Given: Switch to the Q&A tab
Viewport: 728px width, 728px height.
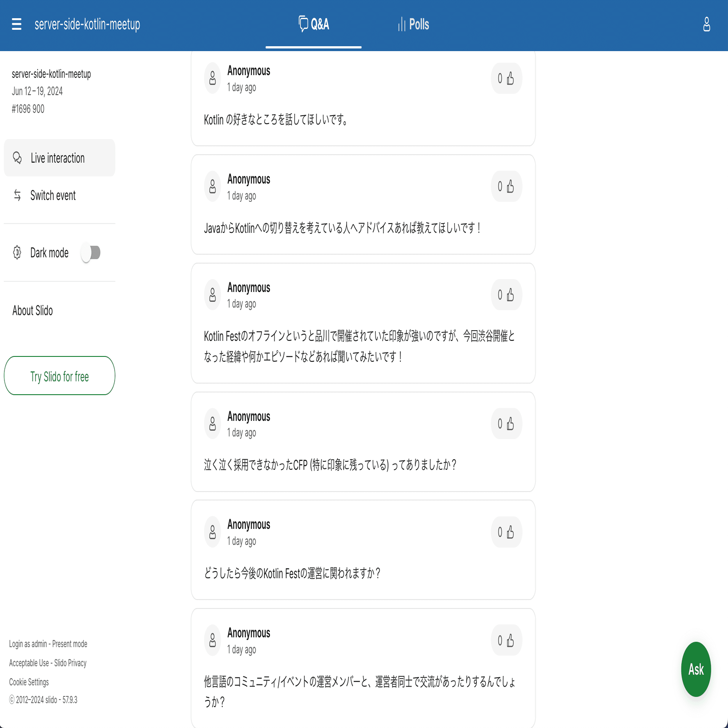Looking at the screenshot, I should pyautogui.click(x=314, y=24).
